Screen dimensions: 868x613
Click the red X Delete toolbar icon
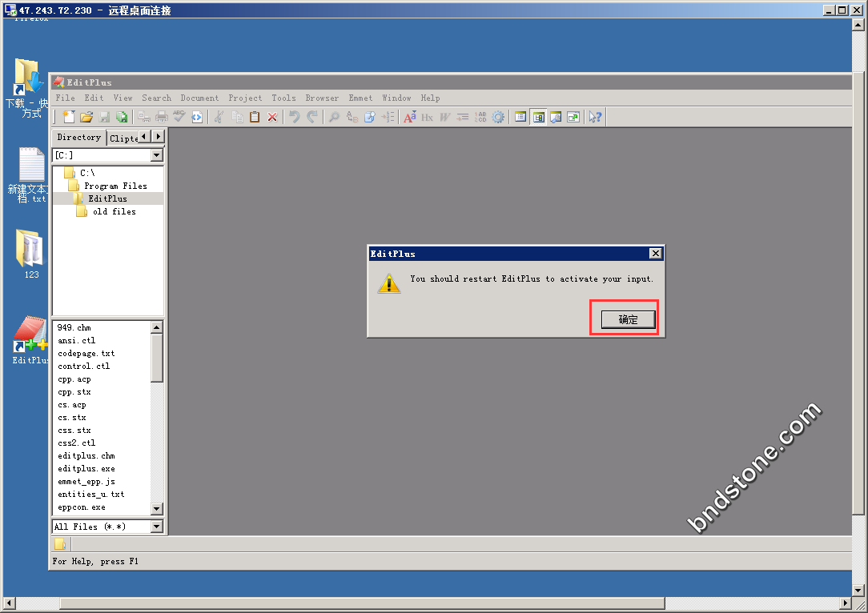pos(272,117)
